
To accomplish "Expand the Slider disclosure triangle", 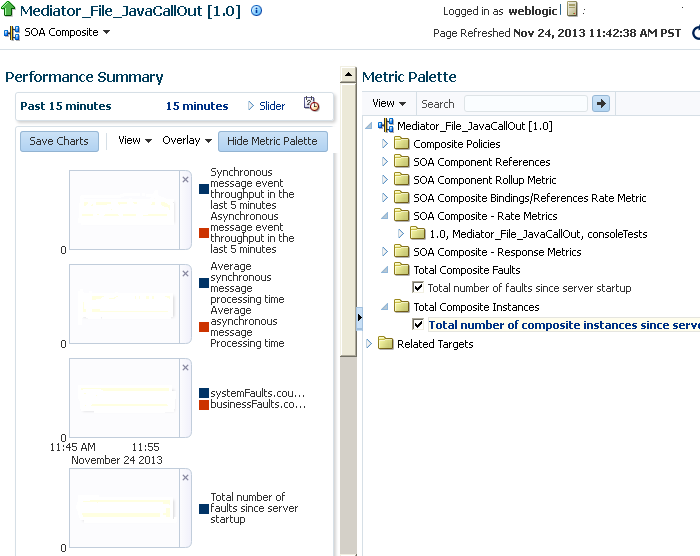I will click(250, 106).
